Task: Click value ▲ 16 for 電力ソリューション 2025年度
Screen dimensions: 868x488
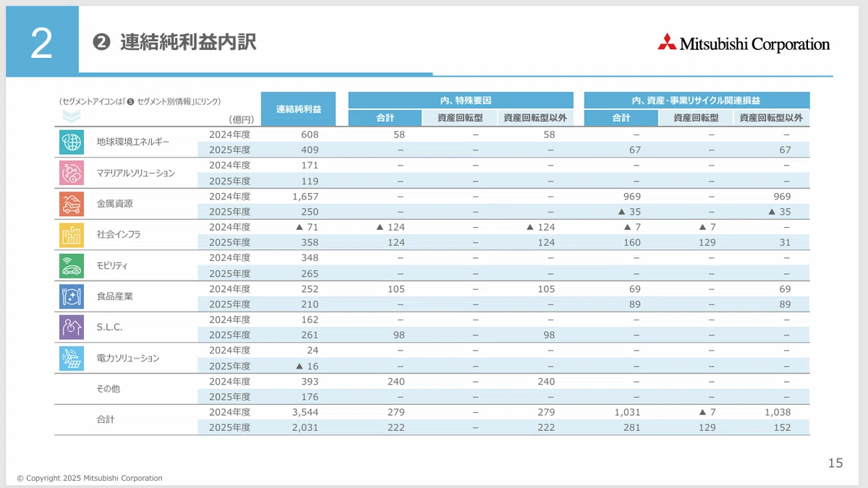Action: point(307,367)
